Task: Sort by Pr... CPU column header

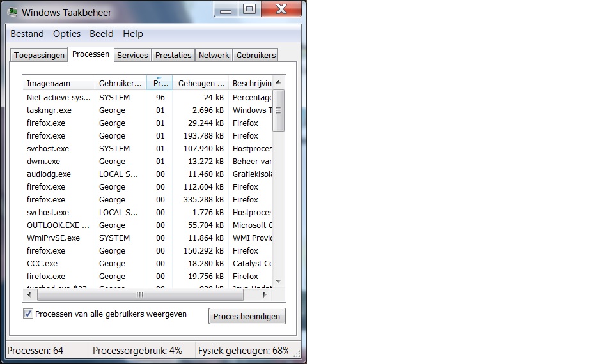Action: (x=159, y=83)
